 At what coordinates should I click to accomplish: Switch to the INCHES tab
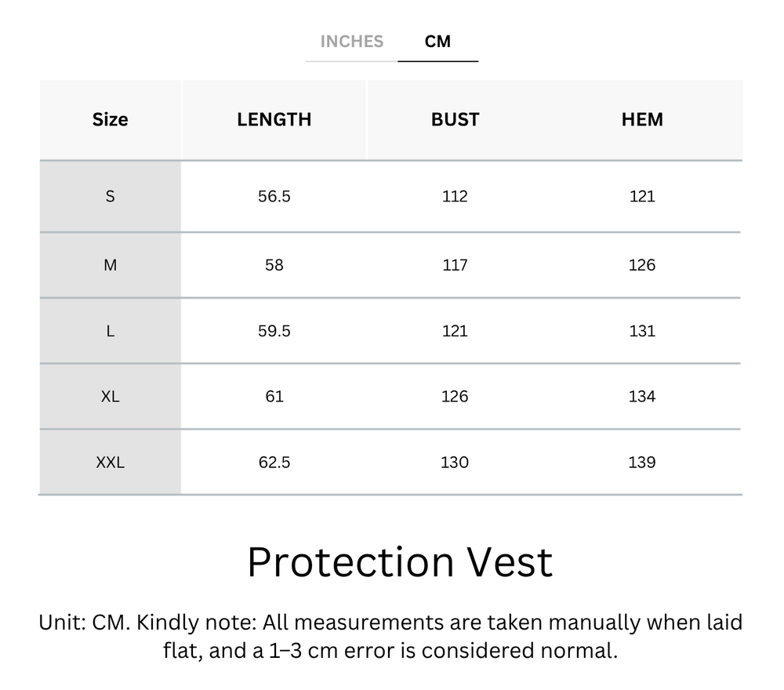351,42
